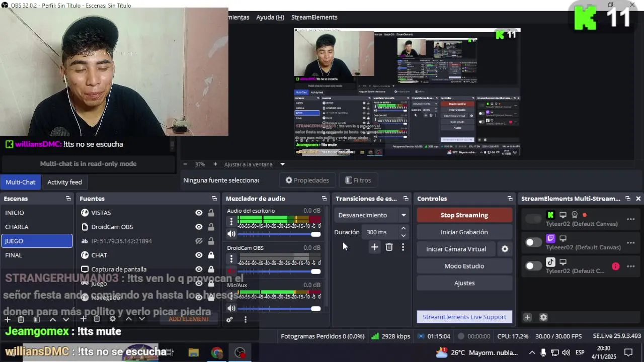
Task: Click Iniciar Cámara Virtual button
Action: click(456, 249)
